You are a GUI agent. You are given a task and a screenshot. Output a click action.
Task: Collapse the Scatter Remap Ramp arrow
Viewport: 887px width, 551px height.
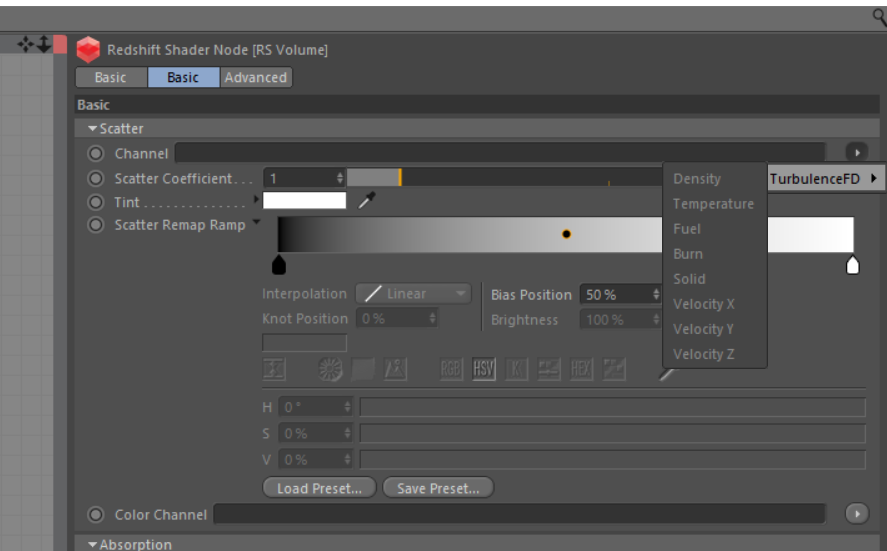[256, 222]
